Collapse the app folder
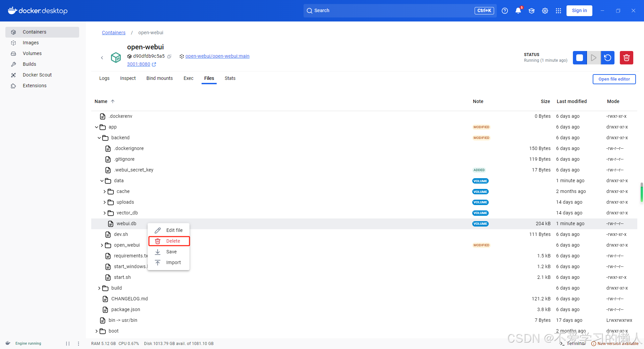 pos(97,127)
